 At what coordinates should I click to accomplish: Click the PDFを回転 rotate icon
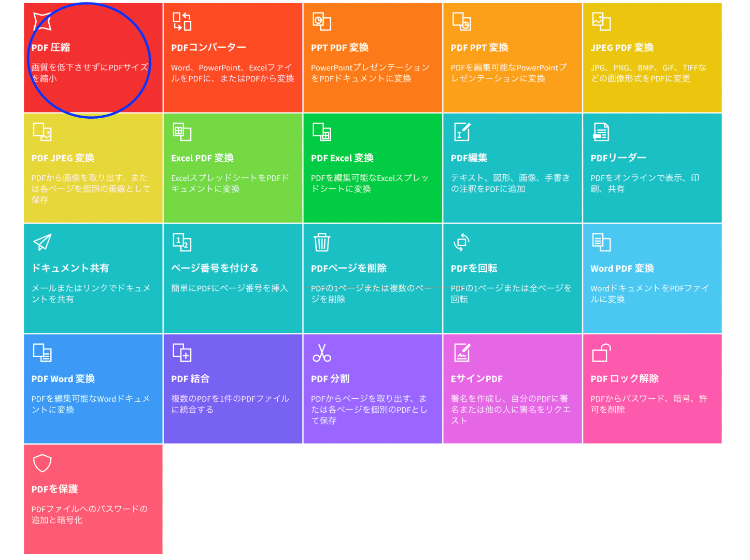(x=461, y=242)
